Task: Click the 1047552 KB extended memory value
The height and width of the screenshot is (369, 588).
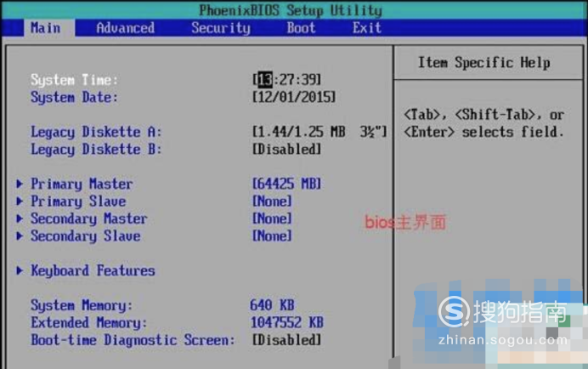Action: pos(287,322)
